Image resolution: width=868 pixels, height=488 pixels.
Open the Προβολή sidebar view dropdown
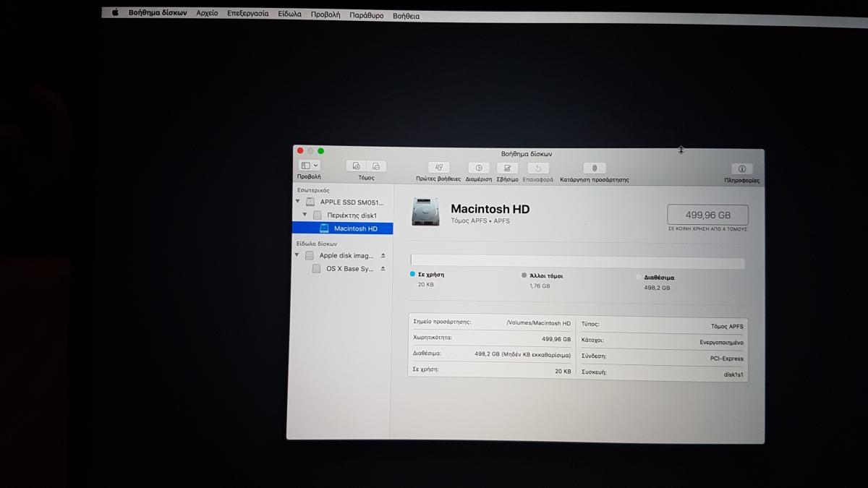pos(309,166)
